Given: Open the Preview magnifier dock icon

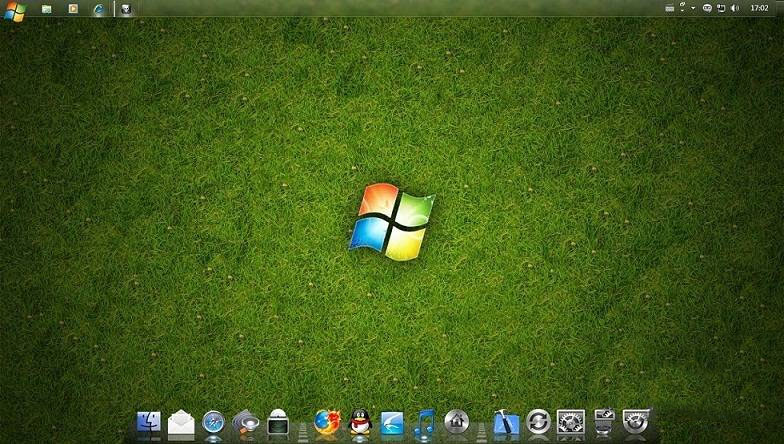Looking at the screenshot, I should (246, 422).
